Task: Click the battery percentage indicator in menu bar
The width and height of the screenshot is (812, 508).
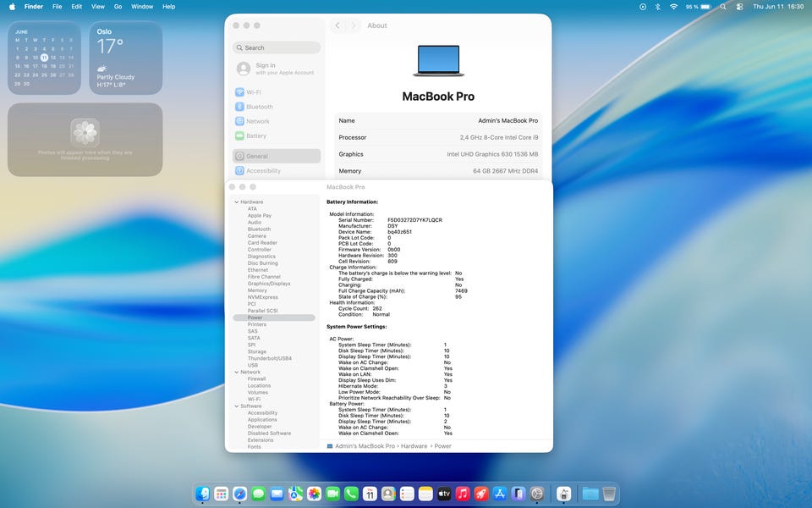Action: tap(698, 7)
